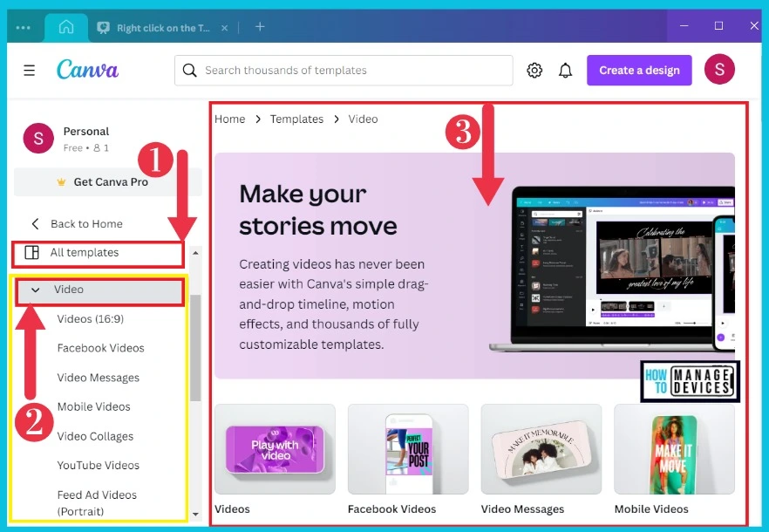Open the hamburger menu icon
This screenshot has height=532, width=769.
point(30,70)
